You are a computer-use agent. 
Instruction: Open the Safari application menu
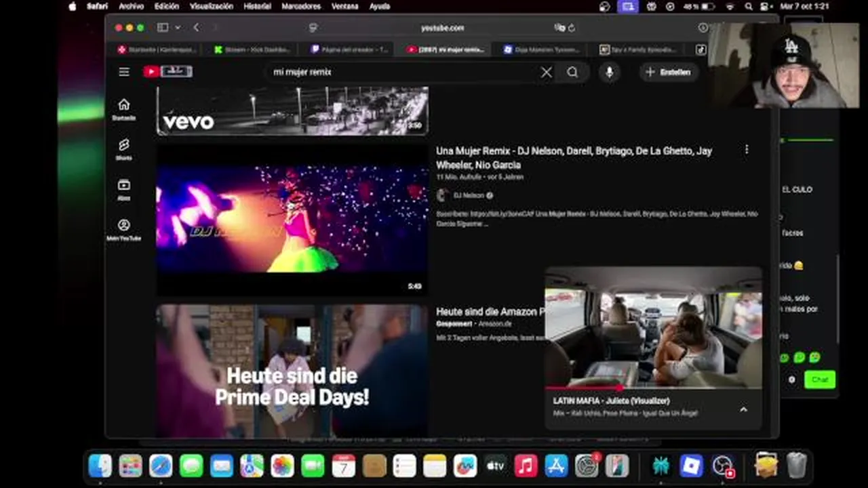click(x=97, y=6)
